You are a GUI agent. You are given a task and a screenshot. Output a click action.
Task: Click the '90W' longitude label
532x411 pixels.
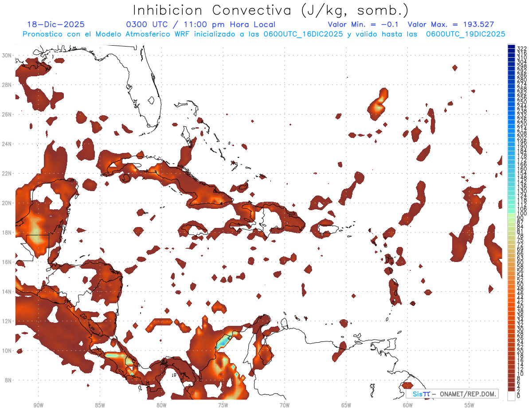[x=38, y=405]
